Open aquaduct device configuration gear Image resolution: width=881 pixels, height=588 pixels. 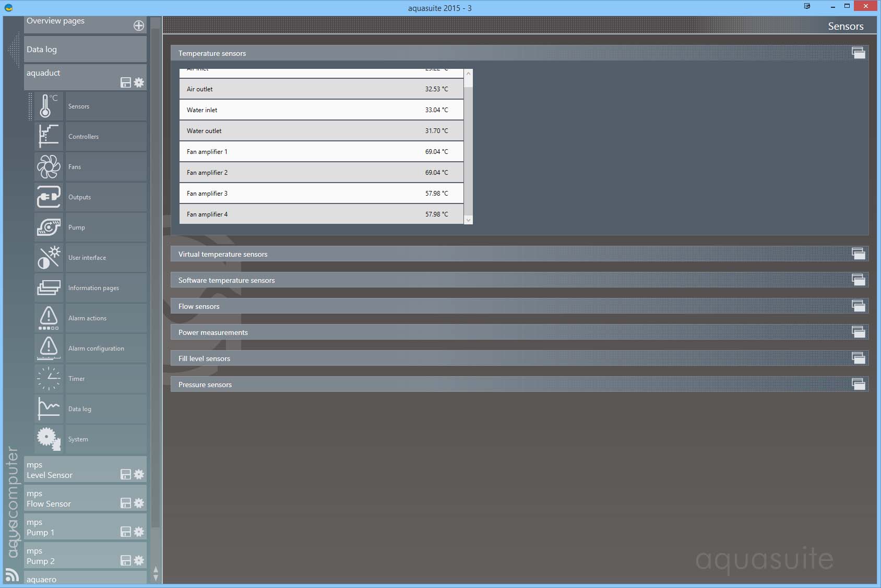pos(139,82)
